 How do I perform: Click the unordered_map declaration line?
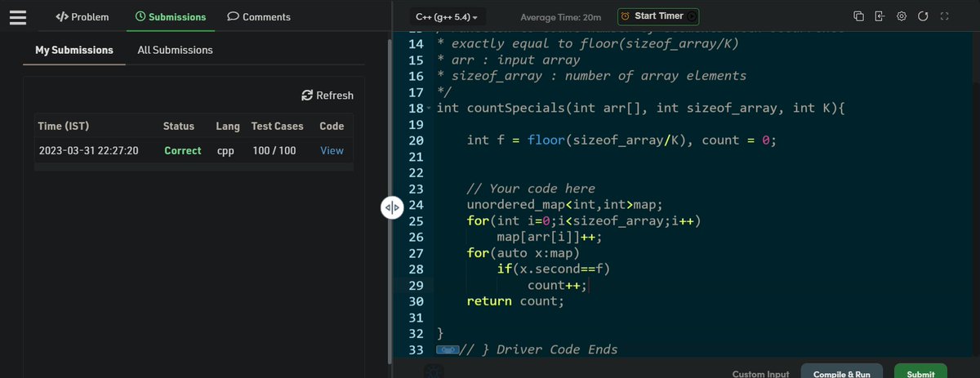(x=563, y=205)
